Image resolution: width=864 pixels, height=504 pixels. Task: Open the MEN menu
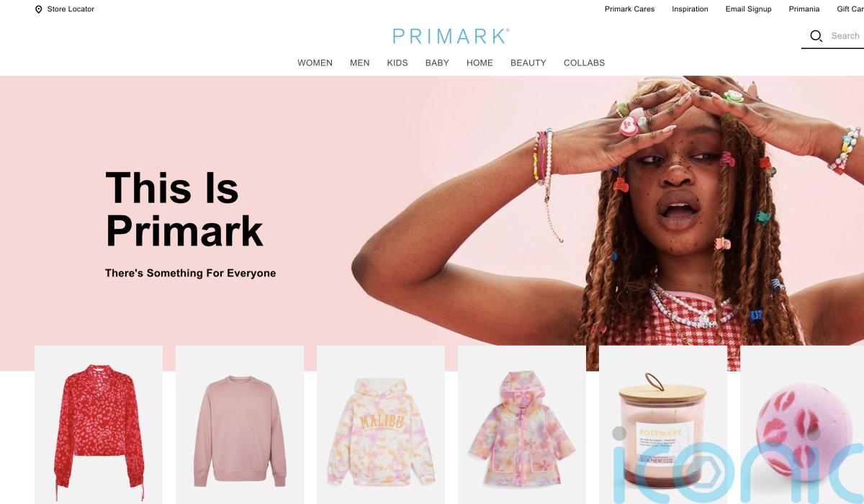click(x=359, y=63)
